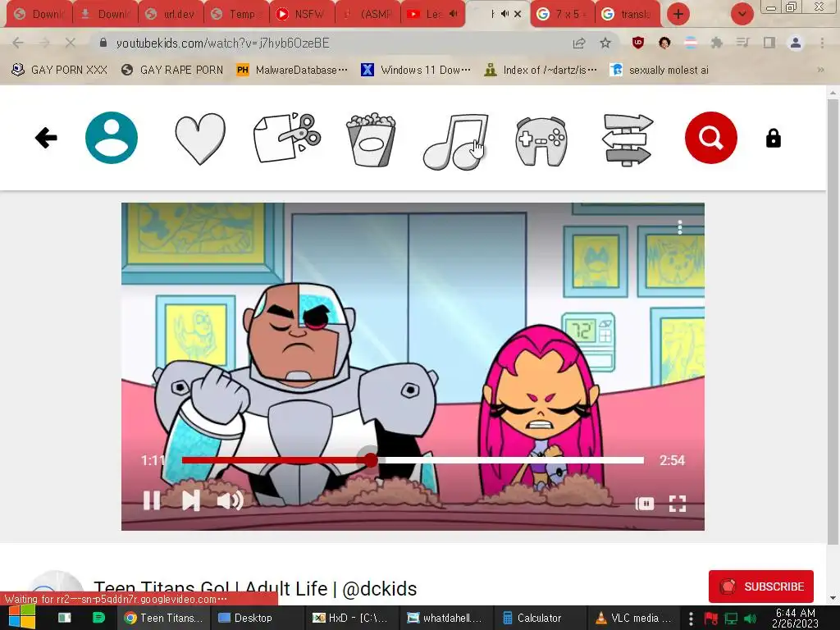Open the Windows Start menu
The image size is (840, 630).
(x=22, y=618)
